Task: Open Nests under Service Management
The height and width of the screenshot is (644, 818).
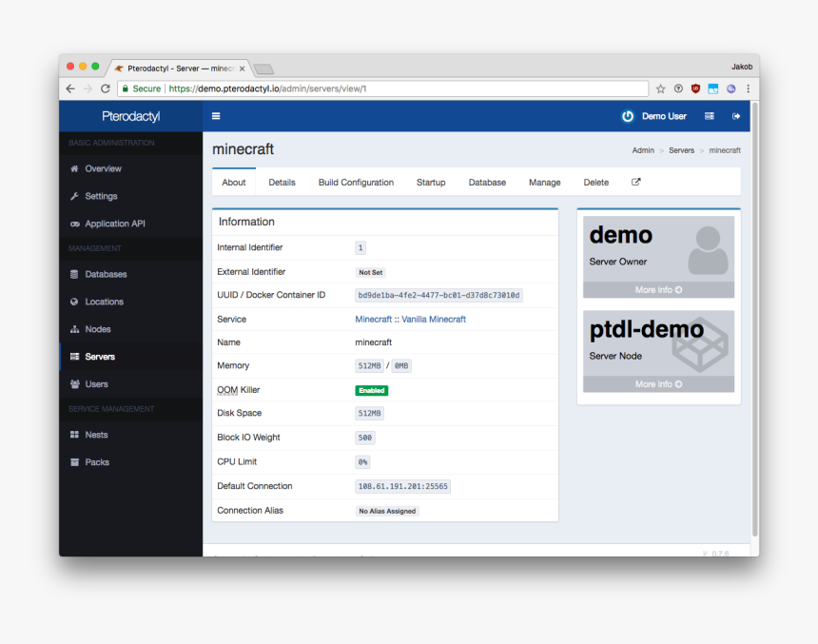Action: coord(96,435)
